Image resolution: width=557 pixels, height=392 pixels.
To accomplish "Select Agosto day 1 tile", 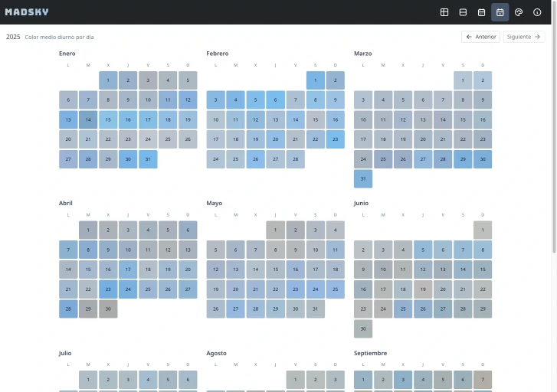I will [295, 380].
